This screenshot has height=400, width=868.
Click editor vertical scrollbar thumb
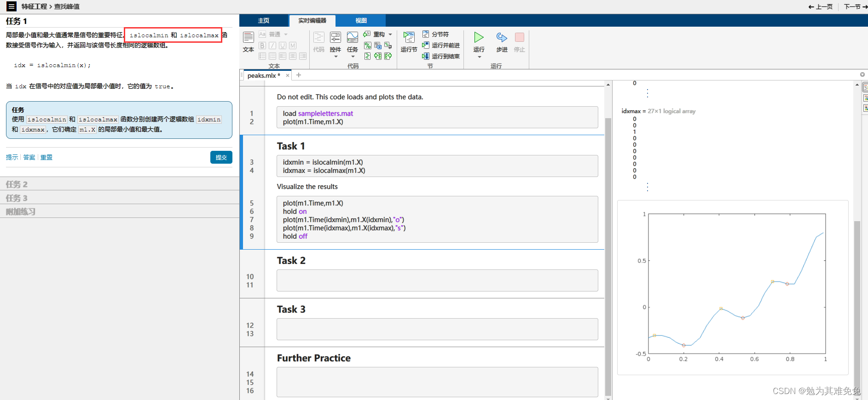click(x=608, y=256)
